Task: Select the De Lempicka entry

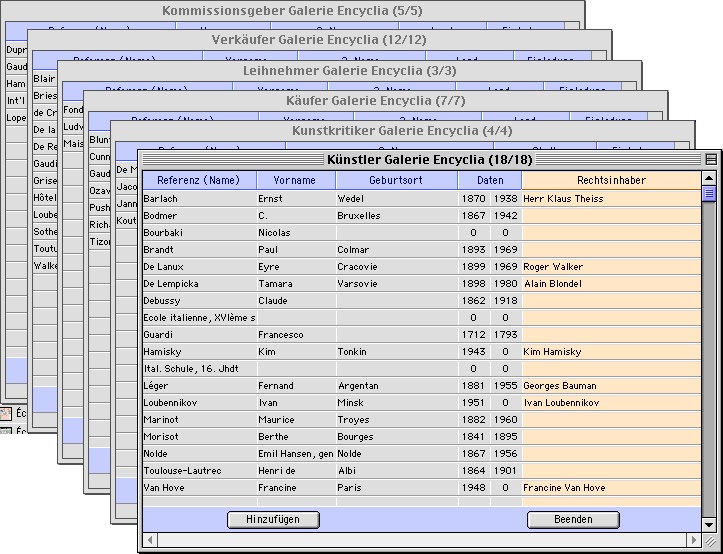Action: tap(171, 284)
